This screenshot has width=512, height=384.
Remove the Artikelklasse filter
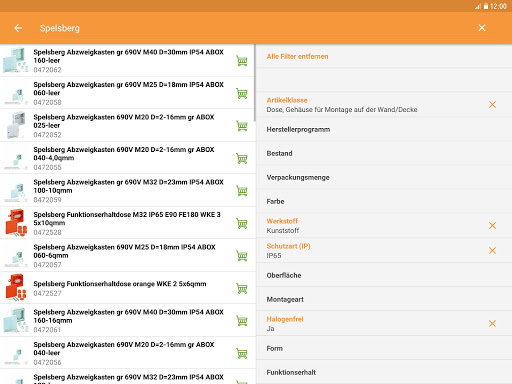click(492, 105)
